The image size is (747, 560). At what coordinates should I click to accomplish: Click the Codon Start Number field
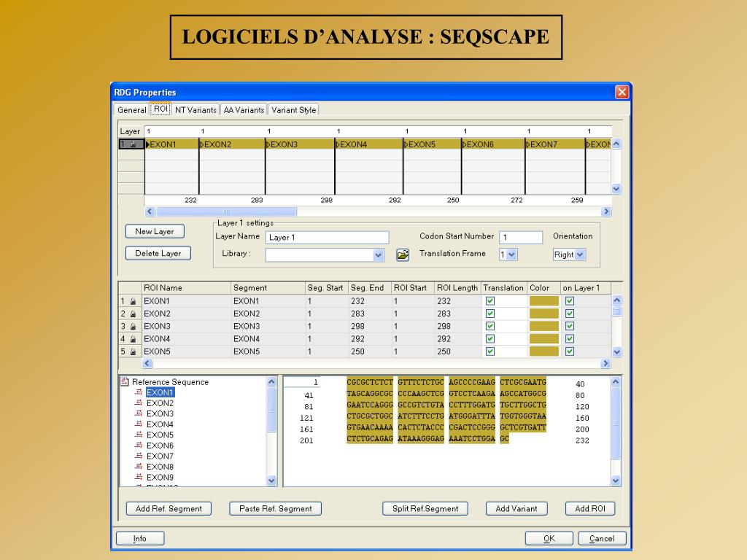[521, 237]
